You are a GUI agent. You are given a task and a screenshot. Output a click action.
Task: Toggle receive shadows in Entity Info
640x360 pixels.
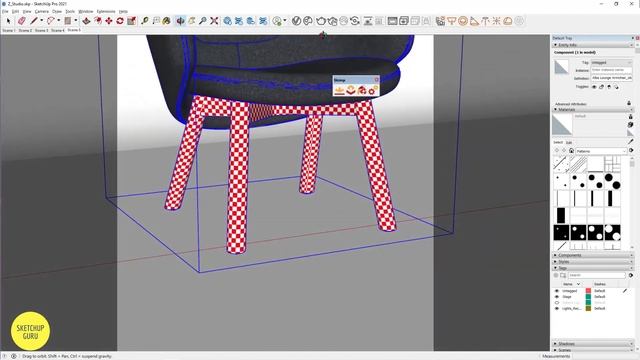pos(609,87)
